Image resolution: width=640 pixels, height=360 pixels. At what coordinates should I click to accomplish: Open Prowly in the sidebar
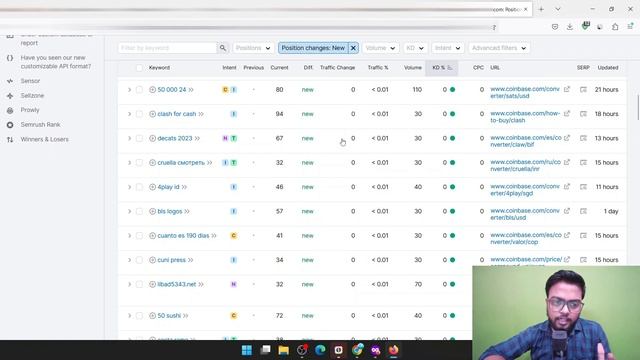[30, 110]
